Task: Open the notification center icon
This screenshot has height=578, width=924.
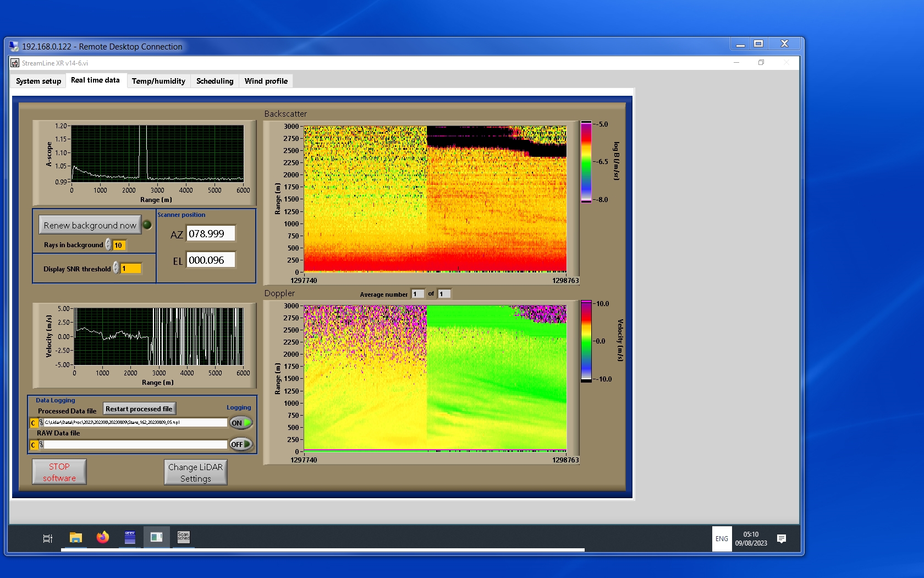Action: [781, 538]
